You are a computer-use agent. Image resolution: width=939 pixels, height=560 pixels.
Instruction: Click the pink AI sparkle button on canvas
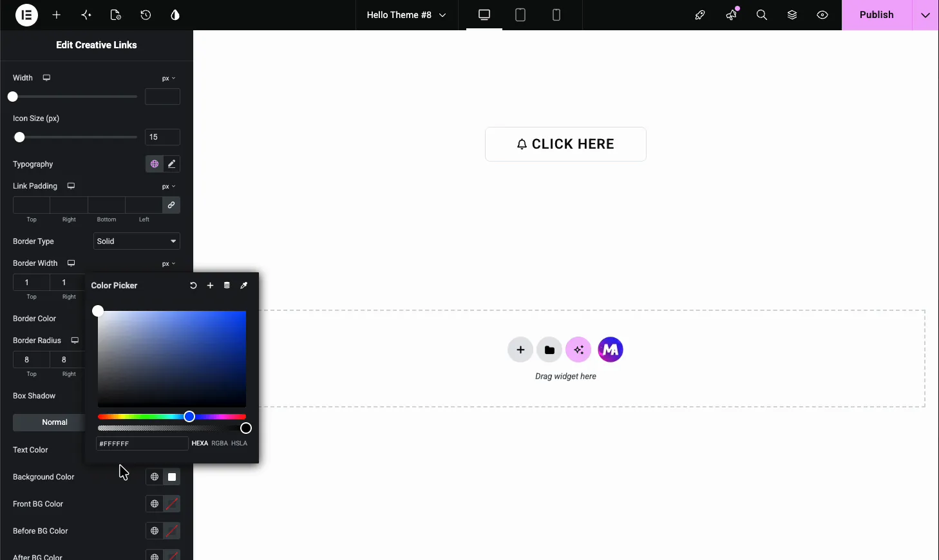pos(578,350)
